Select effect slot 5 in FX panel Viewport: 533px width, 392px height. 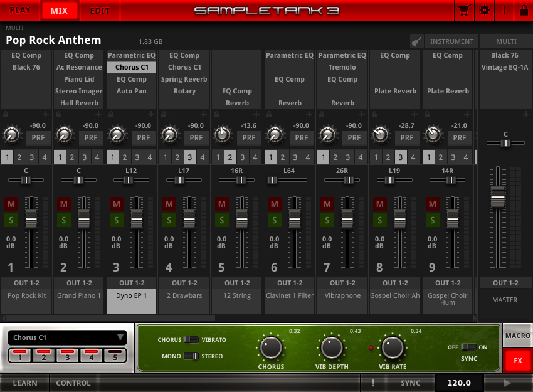[x=115, y=355]
